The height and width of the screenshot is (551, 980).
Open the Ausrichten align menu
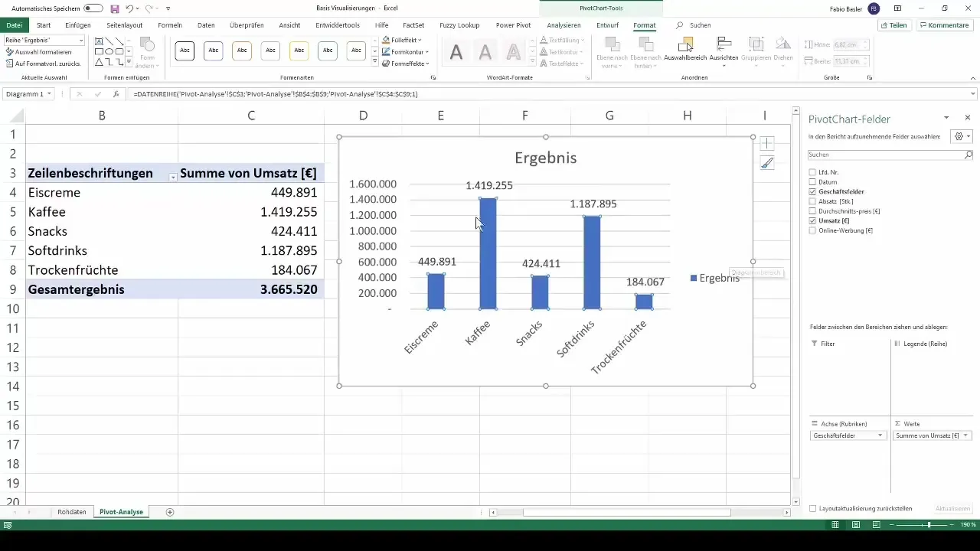pos(724,51)
